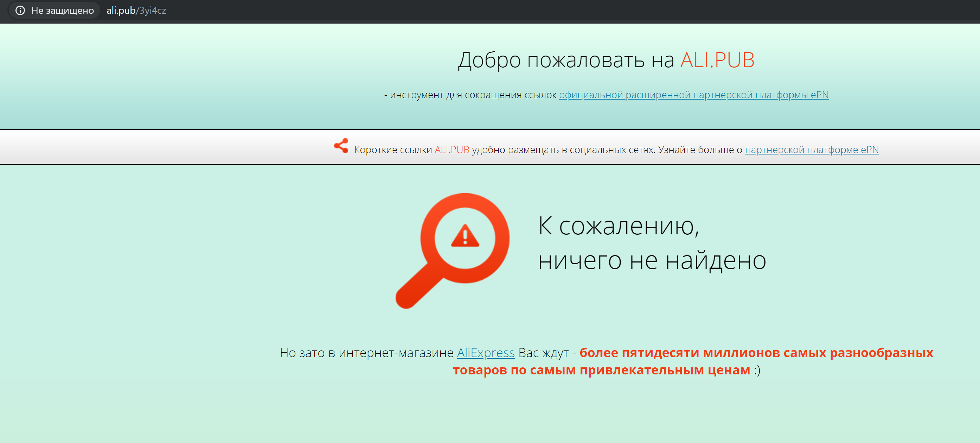Click 'более пятидесяти миллионов самых разнообразных' text

click(x=756, y=353)
